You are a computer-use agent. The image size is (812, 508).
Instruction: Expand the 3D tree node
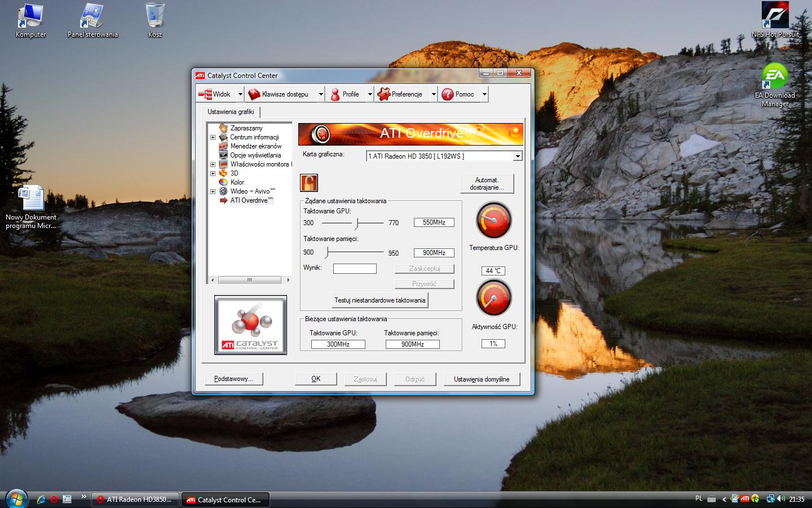[213, 173]
